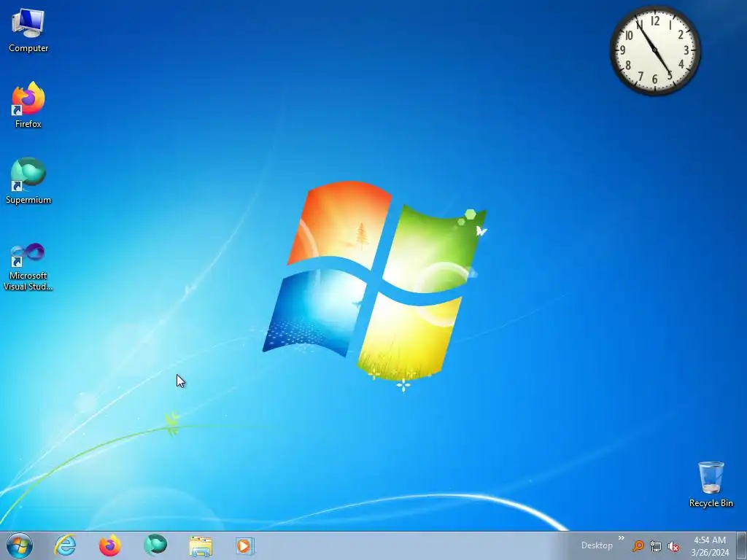Open the network status tray icon
This screenshot has height=560, width=747.
(x=656, y=546)
